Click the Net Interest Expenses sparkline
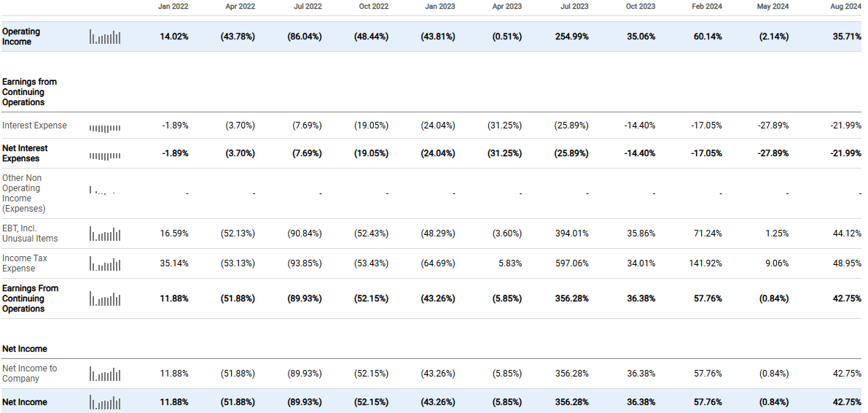The width and height of the screenshot is (868, 413). coord(105,155)
